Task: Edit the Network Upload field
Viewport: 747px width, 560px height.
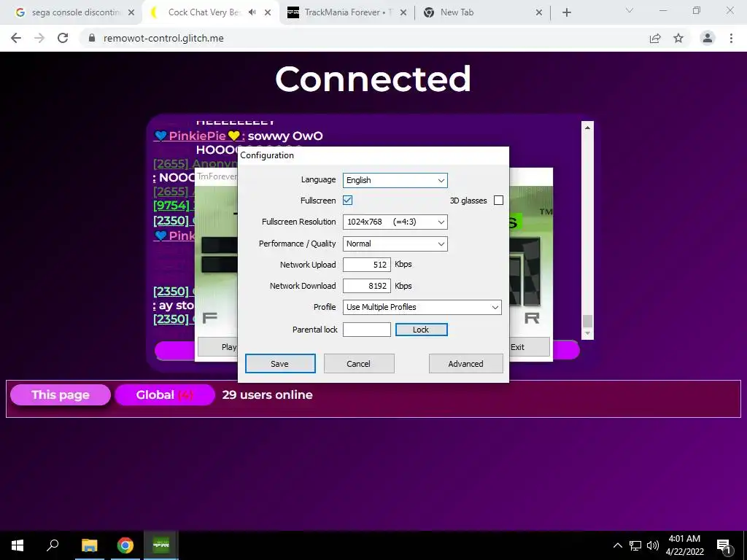Action: (367, 264)
